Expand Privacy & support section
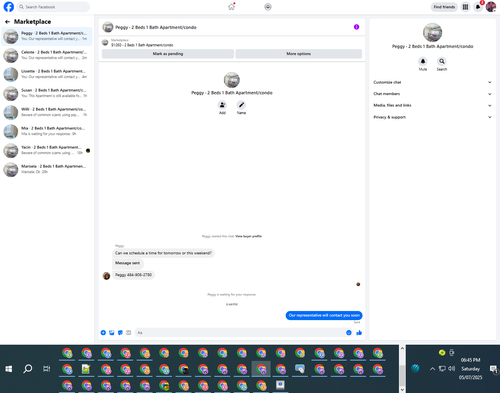 432,117
